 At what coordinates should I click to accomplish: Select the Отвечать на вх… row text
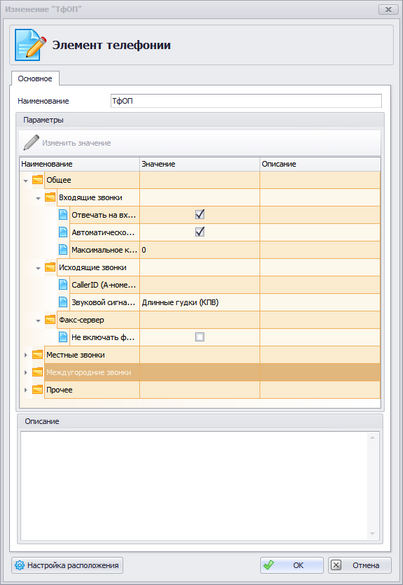pos(104,215)
